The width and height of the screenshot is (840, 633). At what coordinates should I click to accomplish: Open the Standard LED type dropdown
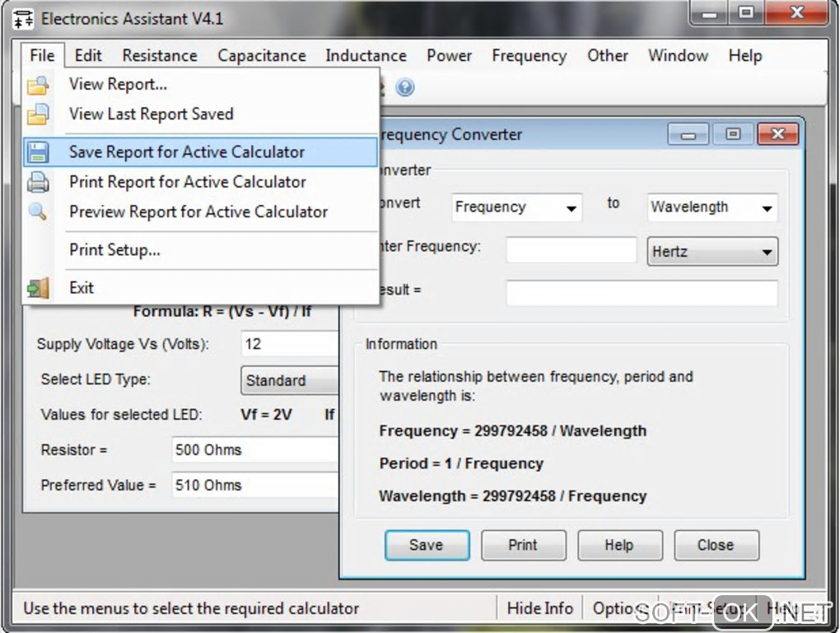tap(290, 380)
